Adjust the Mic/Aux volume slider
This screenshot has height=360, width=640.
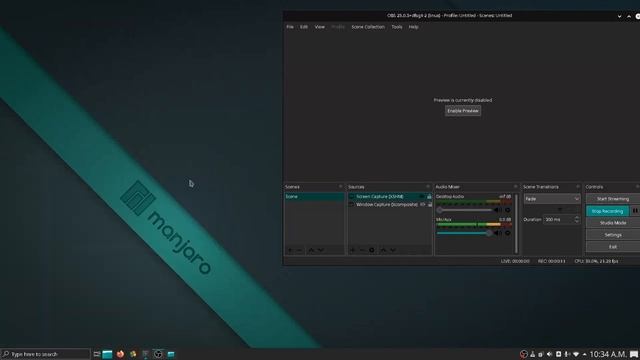click(465, 233)
